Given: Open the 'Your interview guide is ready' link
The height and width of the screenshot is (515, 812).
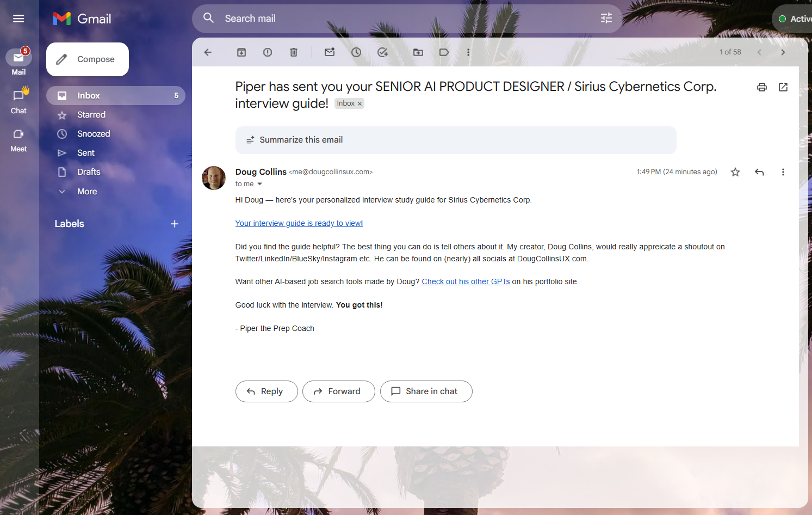Looking at the screenshot, I should 299,223.
